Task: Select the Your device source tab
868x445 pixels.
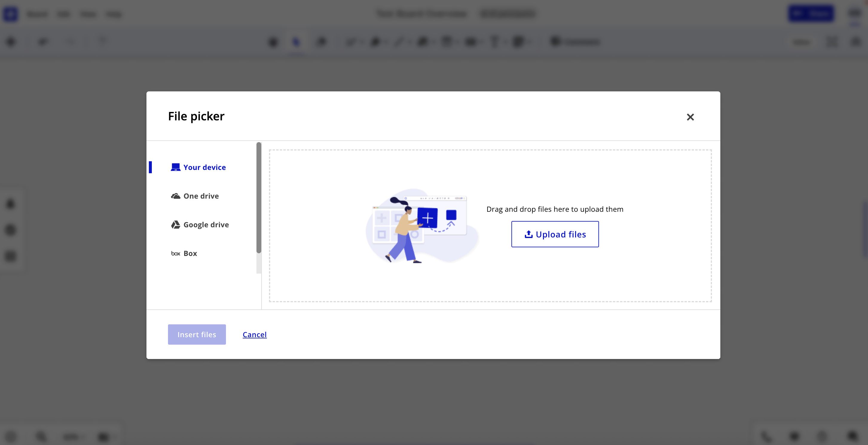Action: pos(204,167)
